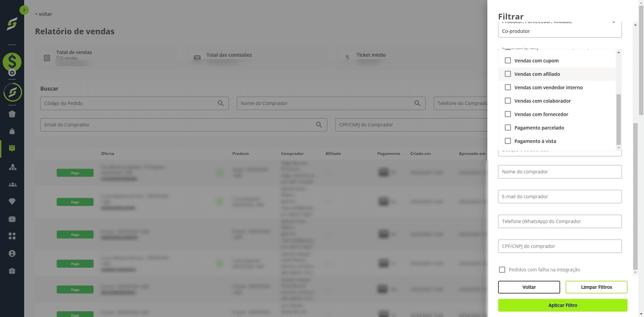Screen dimensions: 644x317
Task: Click the Produto column header
Action: point(240,154)
